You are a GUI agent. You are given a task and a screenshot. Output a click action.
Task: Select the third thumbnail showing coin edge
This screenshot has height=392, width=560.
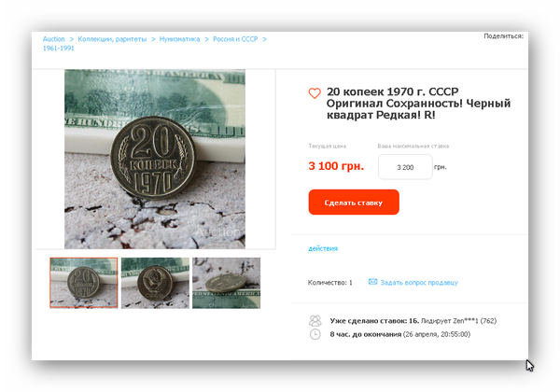point(227,283)
